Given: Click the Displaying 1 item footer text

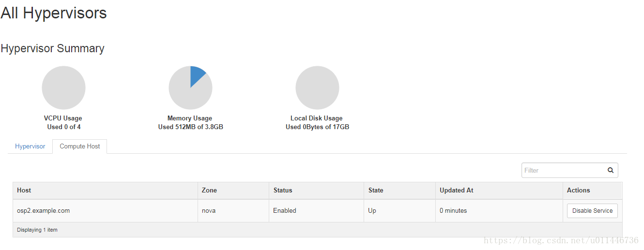Looking at the screenshot, I should coord(37,230).
